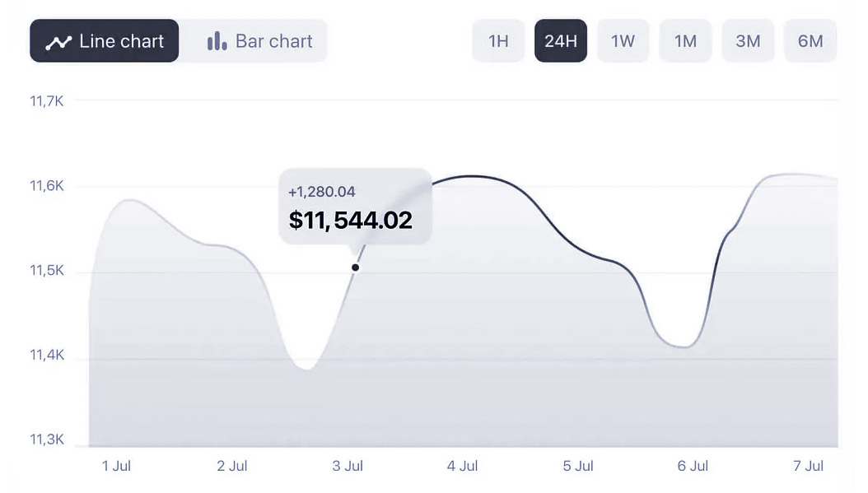Choose the 1W time range

click(623, 41)
